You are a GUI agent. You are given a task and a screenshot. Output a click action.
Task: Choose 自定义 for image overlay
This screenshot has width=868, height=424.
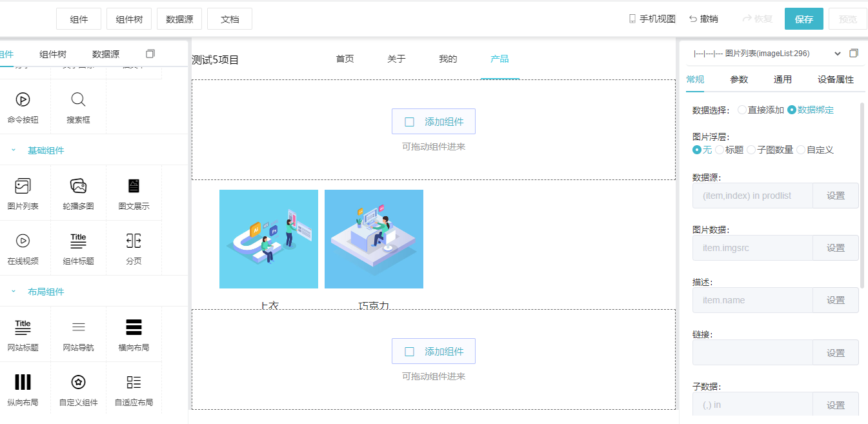pyautogui.click(x=815, y=150)
